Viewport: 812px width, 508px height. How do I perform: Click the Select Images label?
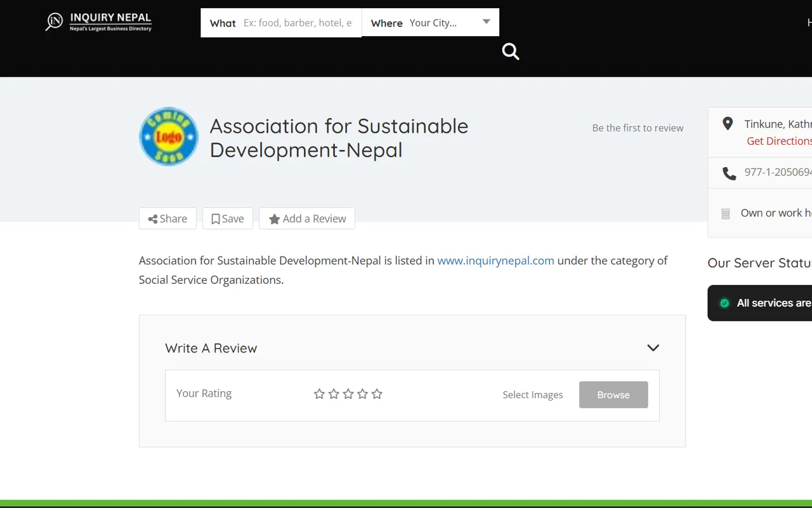tap(533, 394)
